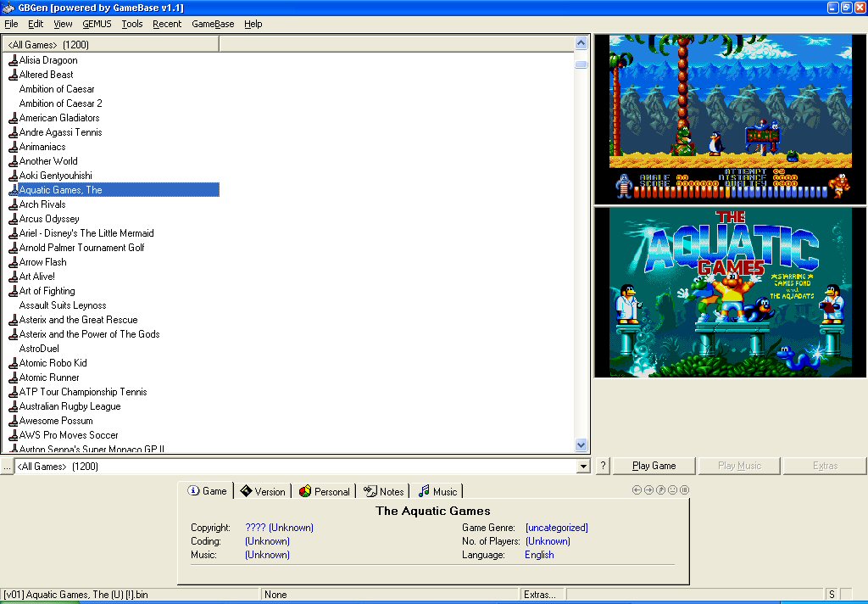Click the joystick icon beside Arrow Flash

tap(14, 262)
